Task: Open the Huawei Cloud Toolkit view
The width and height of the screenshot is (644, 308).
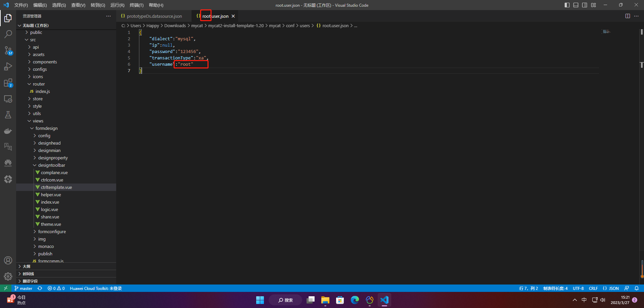Action: [x=8, y=163]
